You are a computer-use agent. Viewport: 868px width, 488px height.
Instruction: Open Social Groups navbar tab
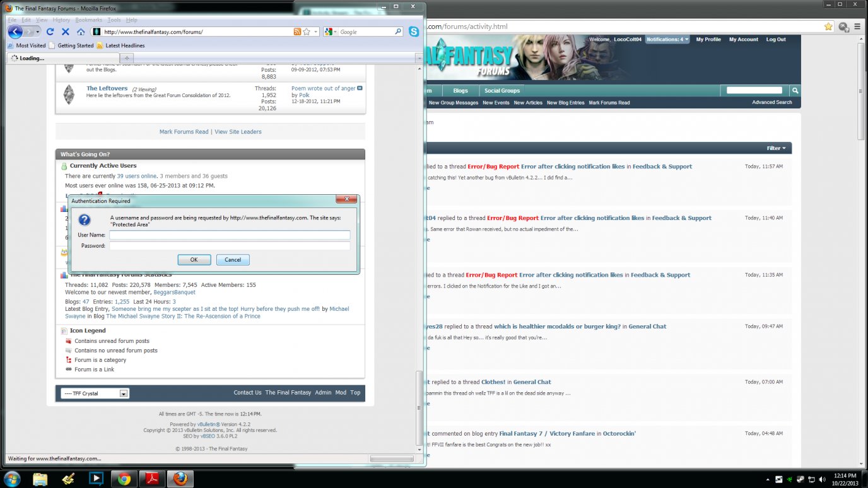[502, 91]
